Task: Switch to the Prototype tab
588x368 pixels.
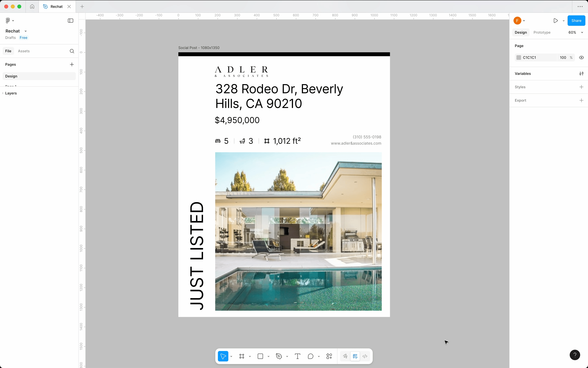Action: (x=542, y=32)
